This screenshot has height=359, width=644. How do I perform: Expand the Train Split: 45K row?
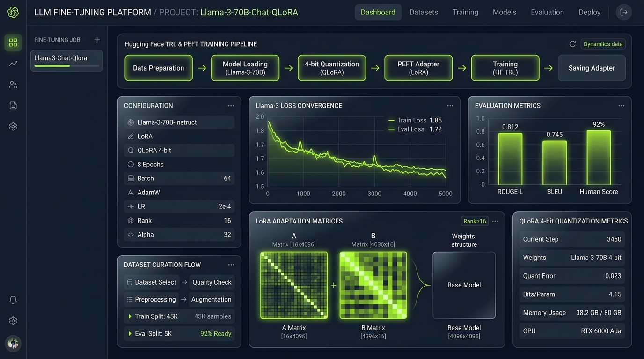point(179,316)
